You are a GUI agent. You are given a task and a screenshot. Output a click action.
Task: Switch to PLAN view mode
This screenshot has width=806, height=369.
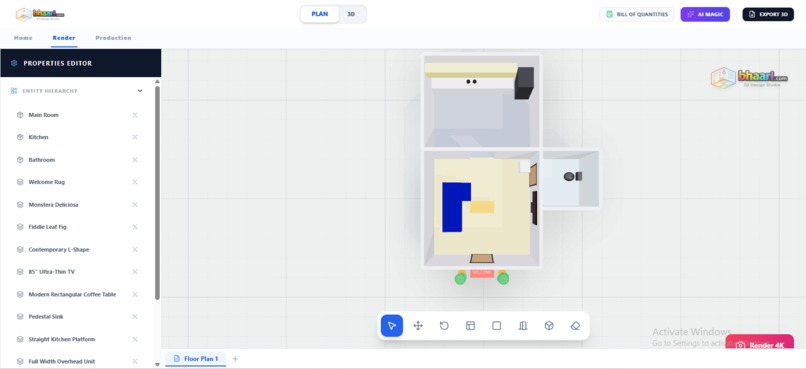click(x=320, y=14)
